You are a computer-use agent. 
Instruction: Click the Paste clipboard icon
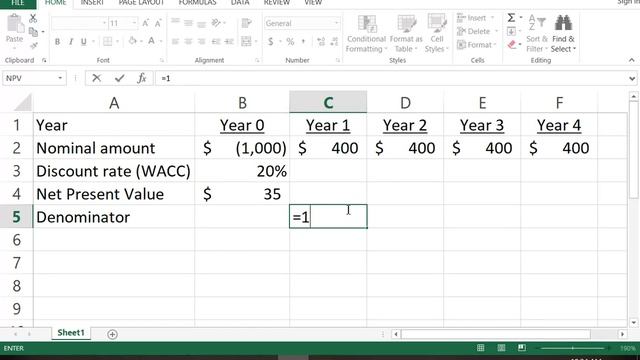[14, 24]
